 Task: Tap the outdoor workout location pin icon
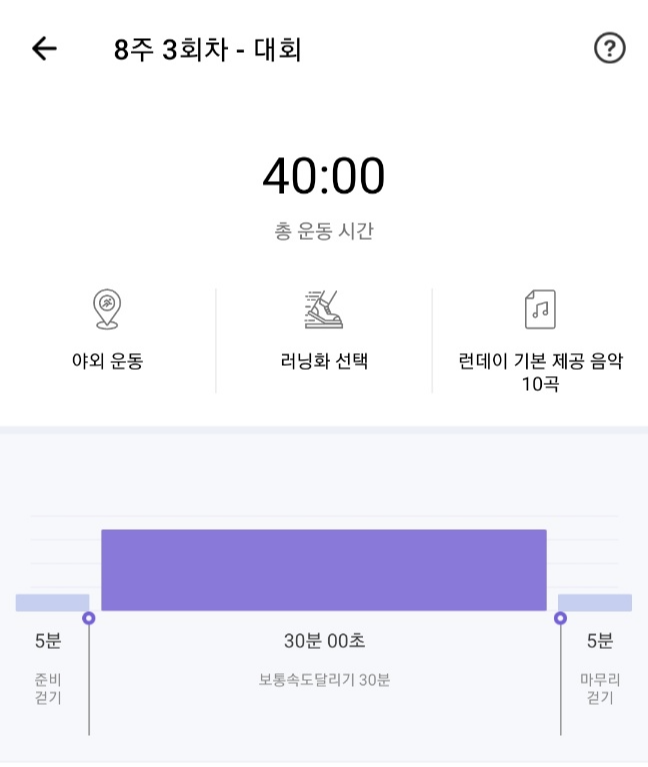[107, 310]
